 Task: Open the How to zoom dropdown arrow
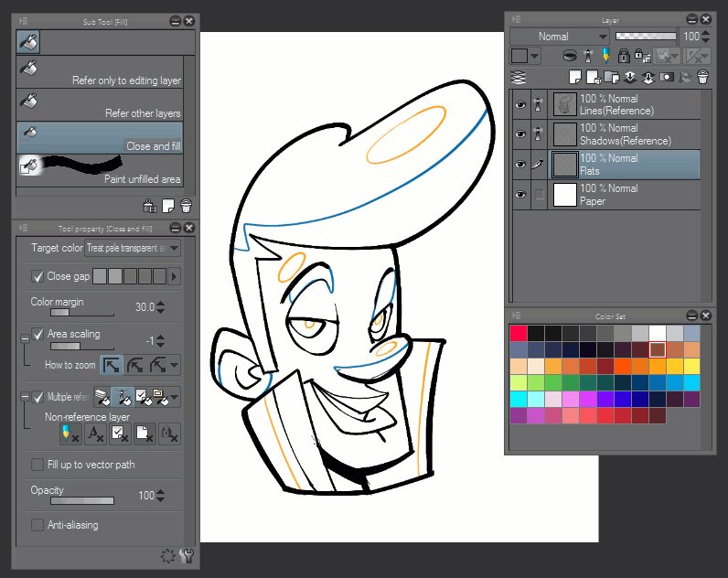click(x=174, y=365)
